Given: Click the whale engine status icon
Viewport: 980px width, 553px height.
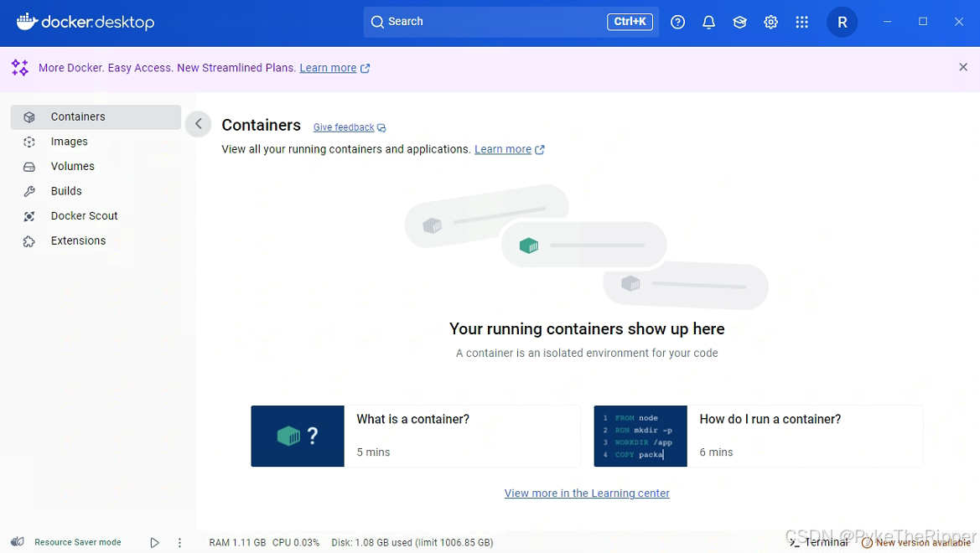Looking at the screenshot, I should pyautogui.click(x=18, y=542).
